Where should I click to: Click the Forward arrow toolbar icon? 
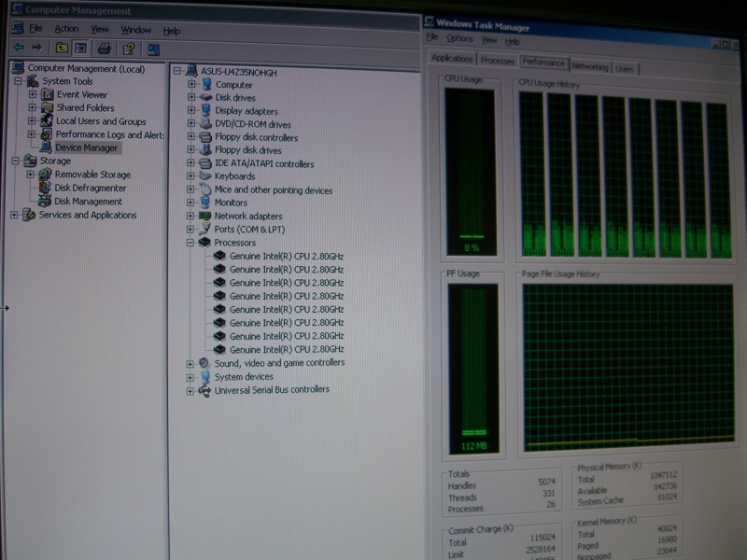point(37,48)
